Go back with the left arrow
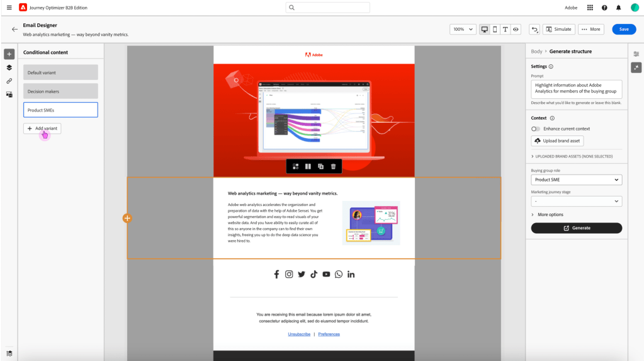Screen dimensions: 644x361 [x=14, y=29]
